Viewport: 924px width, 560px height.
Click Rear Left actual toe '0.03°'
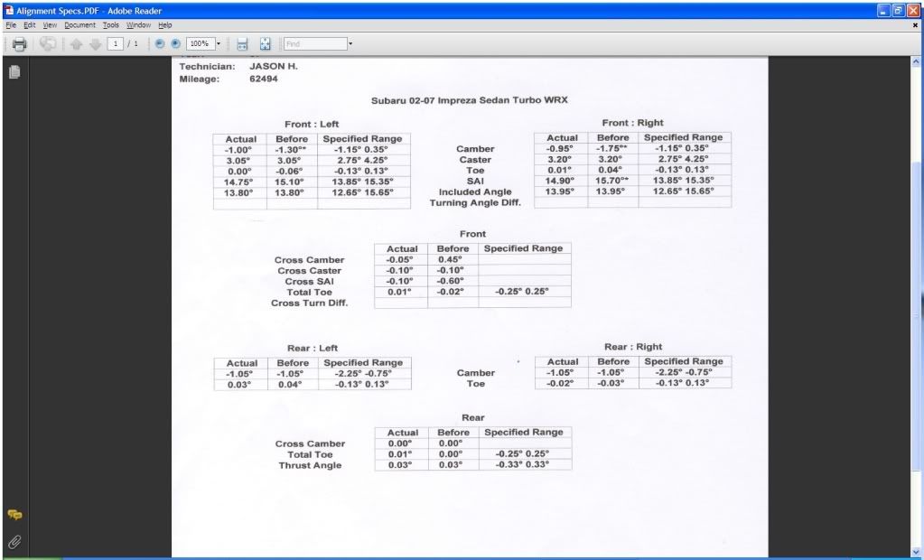239,385
